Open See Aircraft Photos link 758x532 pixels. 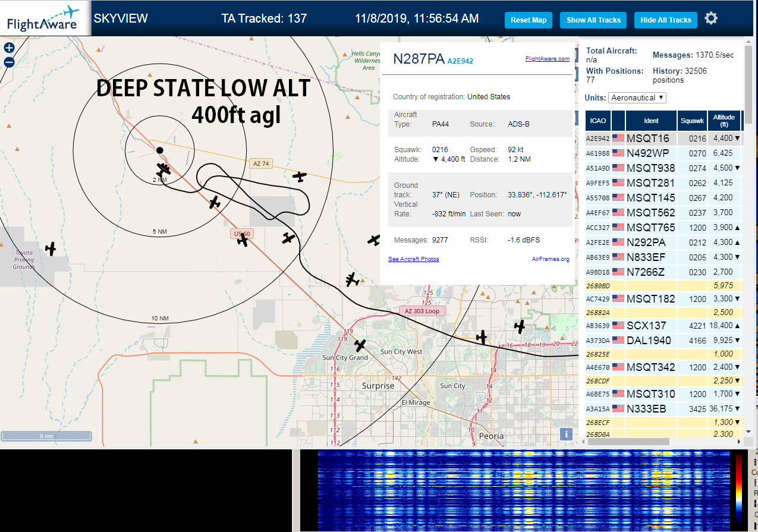[x=414, y=259]
